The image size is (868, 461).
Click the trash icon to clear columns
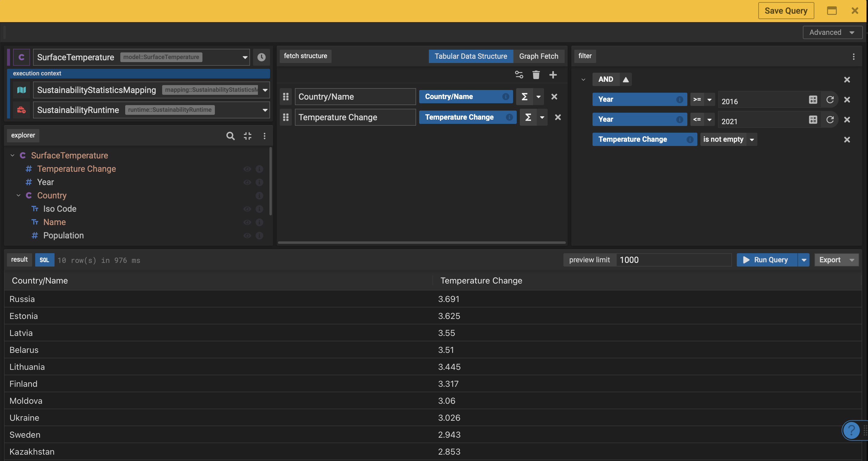coord(536,75)
